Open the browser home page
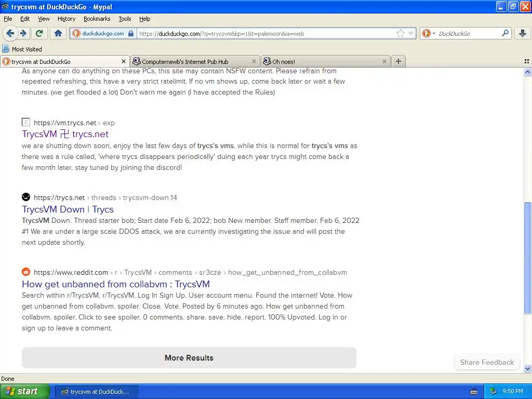 [58, 33]
